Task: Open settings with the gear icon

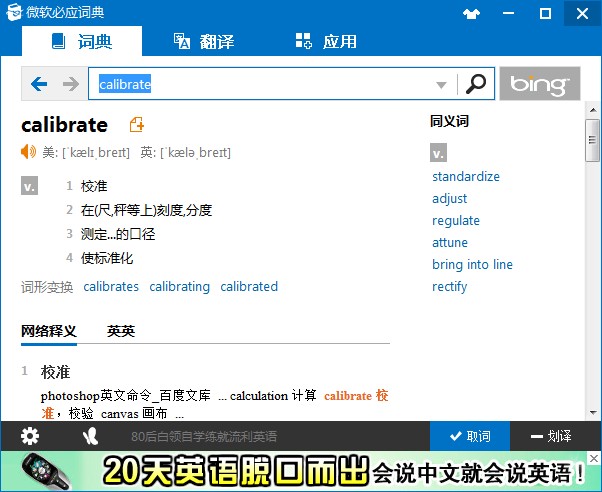Action: [30, 436]
